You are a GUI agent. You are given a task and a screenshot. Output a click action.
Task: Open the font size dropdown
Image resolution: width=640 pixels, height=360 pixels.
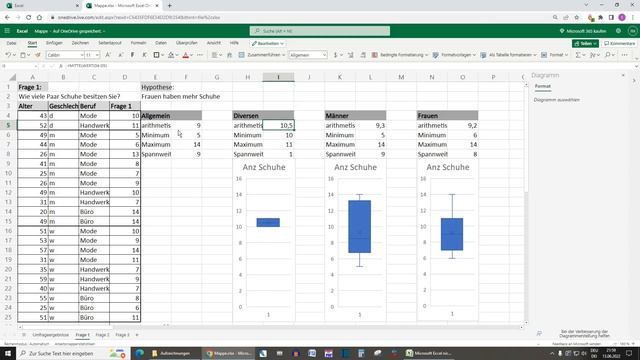[x=92, y=55]
